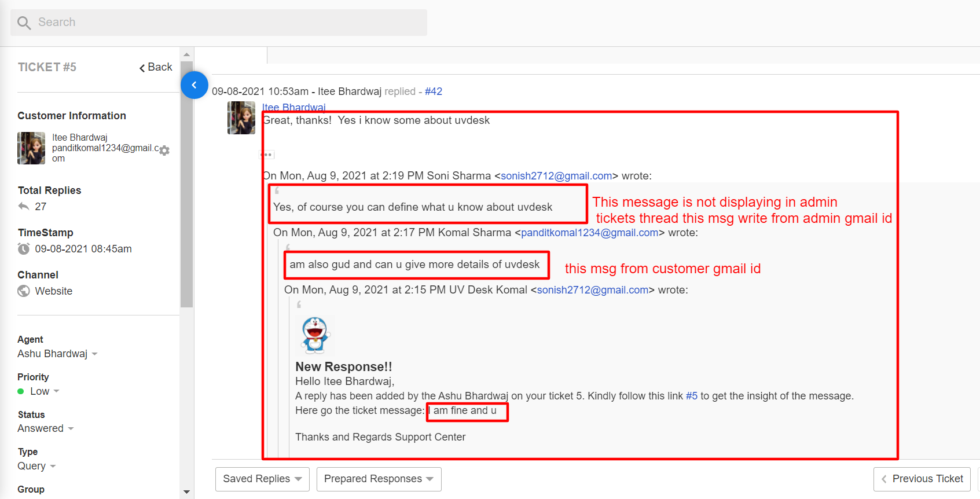
Task: Click the timestamp clock icon
Action: (24, 249)
